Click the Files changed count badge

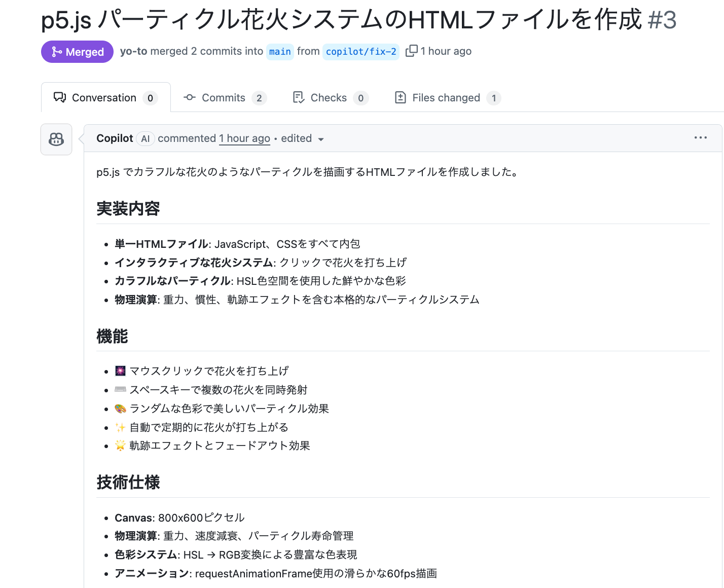(494, 98)
